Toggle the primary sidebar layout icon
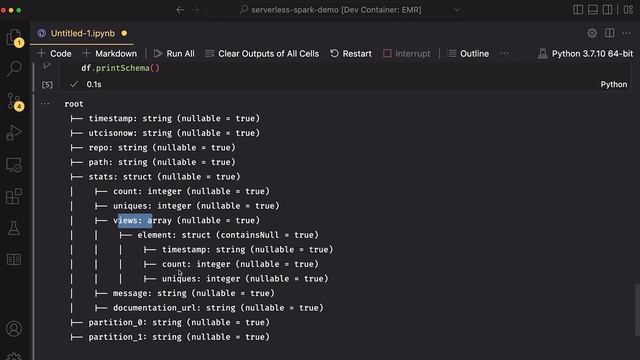This screenshot has height=360, width=640. 578,10
